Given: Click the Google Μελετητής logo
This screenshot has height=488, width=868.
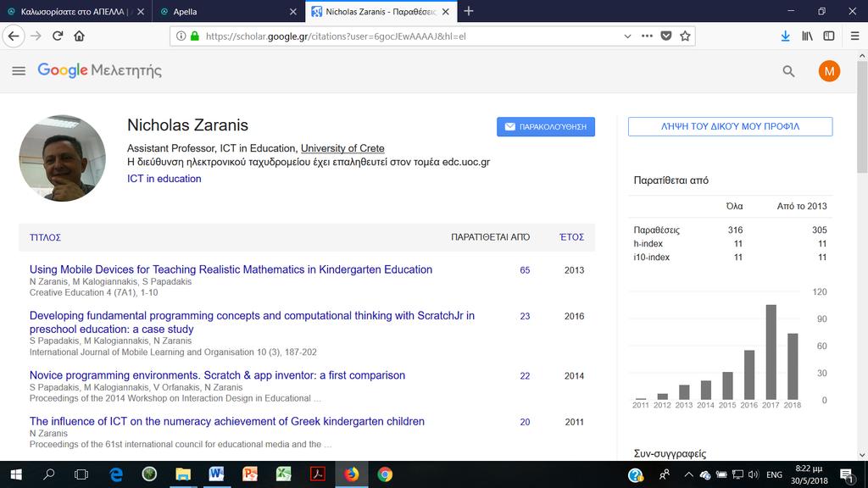Looking at the screenshot, I should (x=100, y=71).
